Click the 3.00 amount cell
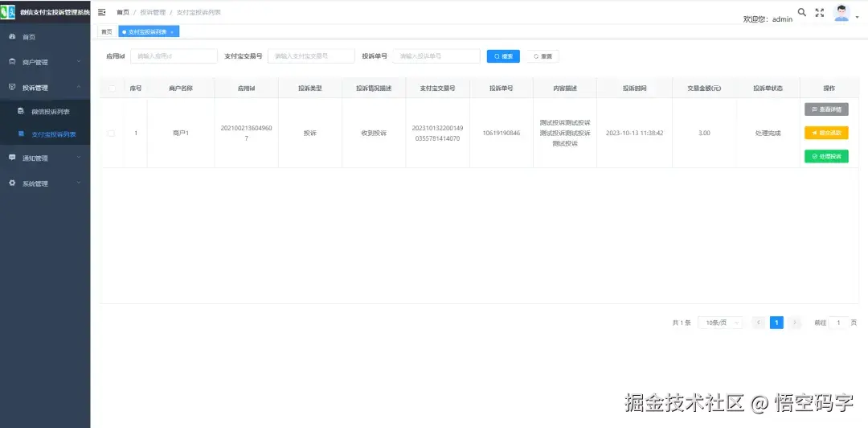The height and width of the screenshot is (428, 868). tap(704, 133)
